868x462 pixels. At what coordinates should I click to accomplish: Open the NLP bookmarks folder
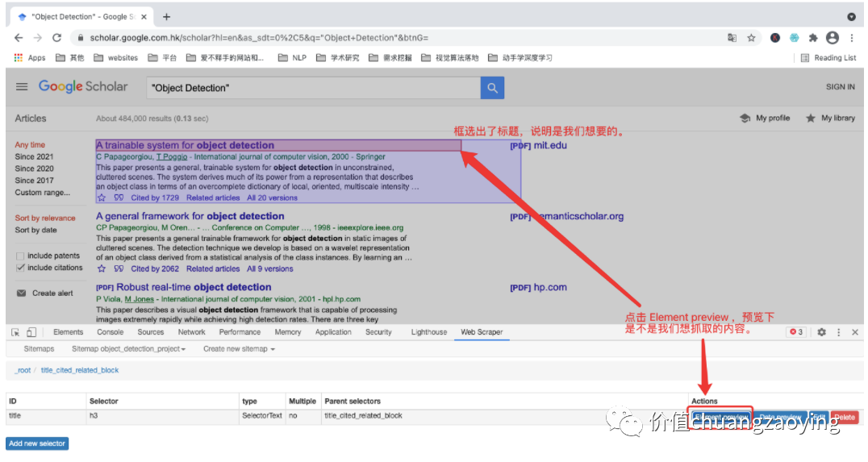pyautogui.click(x=292, y=57)
